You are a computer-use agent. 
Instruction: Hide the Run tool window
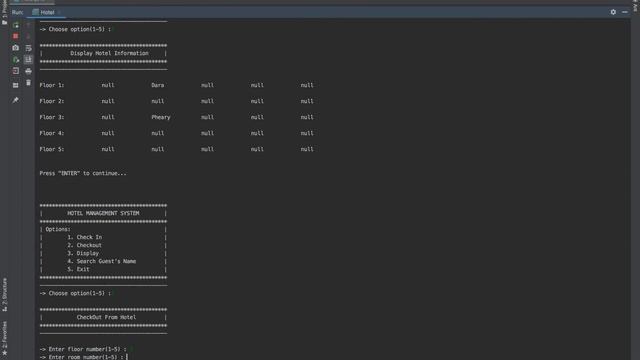(x=625, y=12)
